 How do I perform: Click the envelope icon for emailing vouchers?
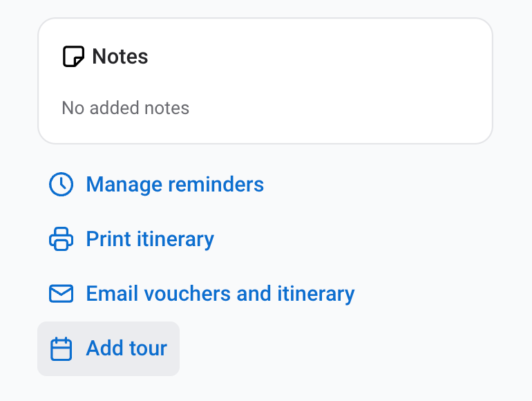coord(61,294)
